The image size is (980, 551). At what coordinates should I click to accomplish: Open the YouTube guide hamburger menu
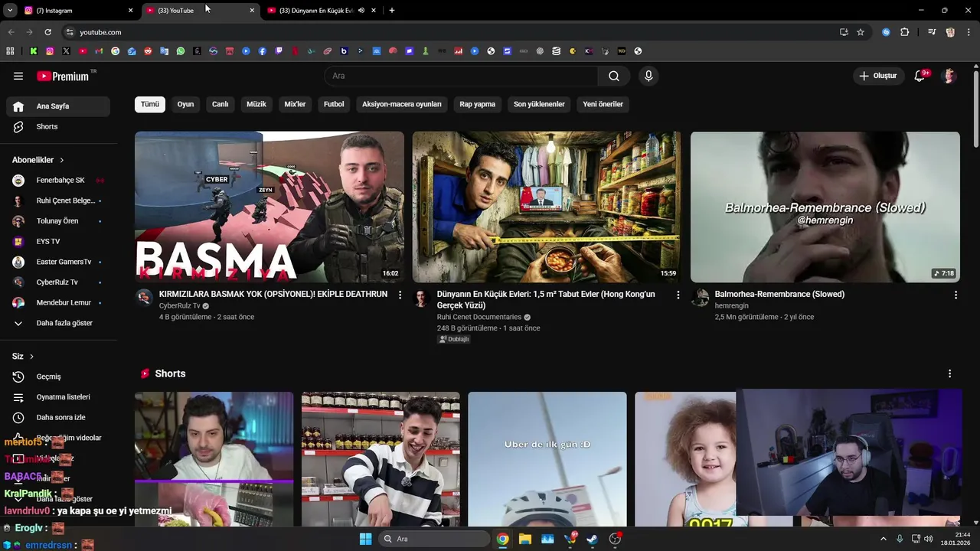point(18,76)
